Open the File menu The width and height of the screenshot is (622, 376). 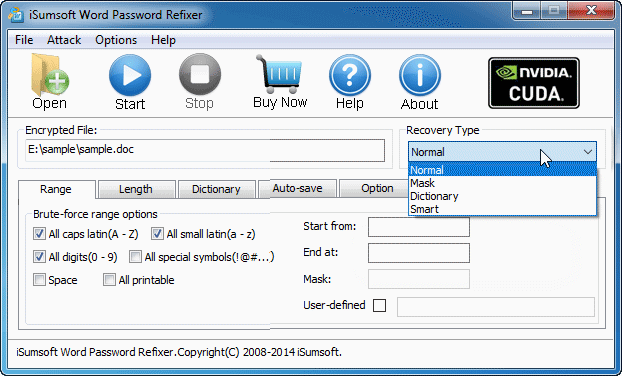pyautogui.click(x=24, y=40)
